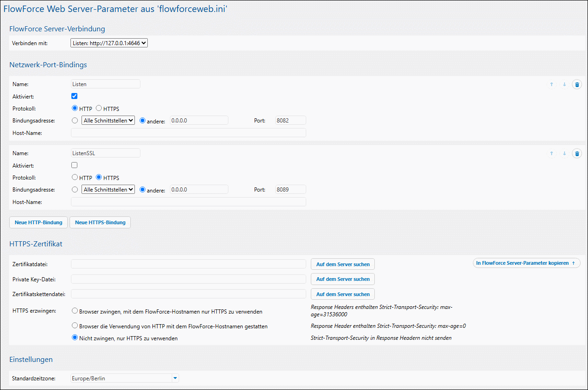Click the Private Key-Datei input field
The width and height of the screenshot is (588, 390).
188,279
